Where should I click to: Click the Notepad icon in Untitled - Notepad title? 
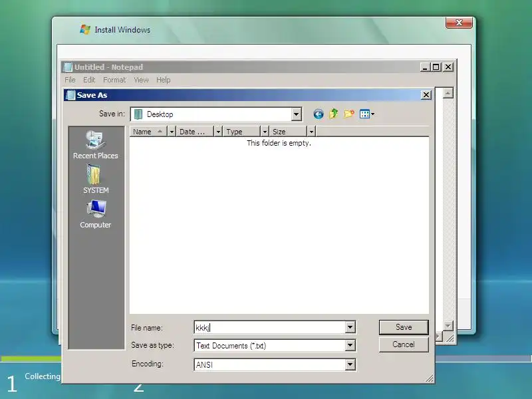pos(68,67)
